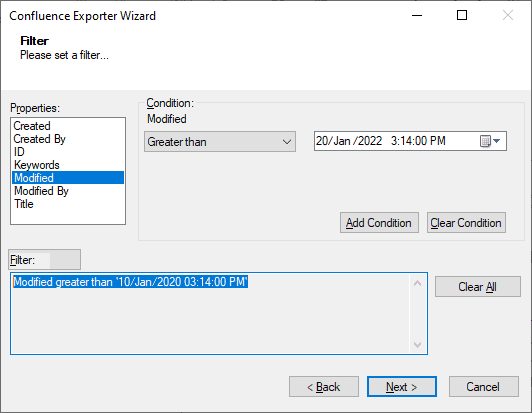
Task: Click the Add Condition button
Action: coord(379,223)
